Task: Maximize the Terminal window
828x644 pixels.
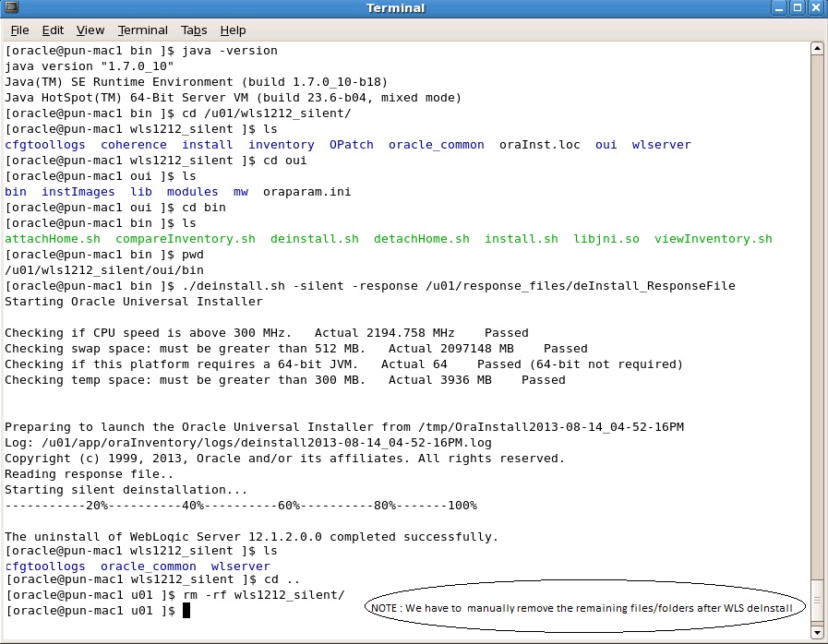Action: [798, 8]
